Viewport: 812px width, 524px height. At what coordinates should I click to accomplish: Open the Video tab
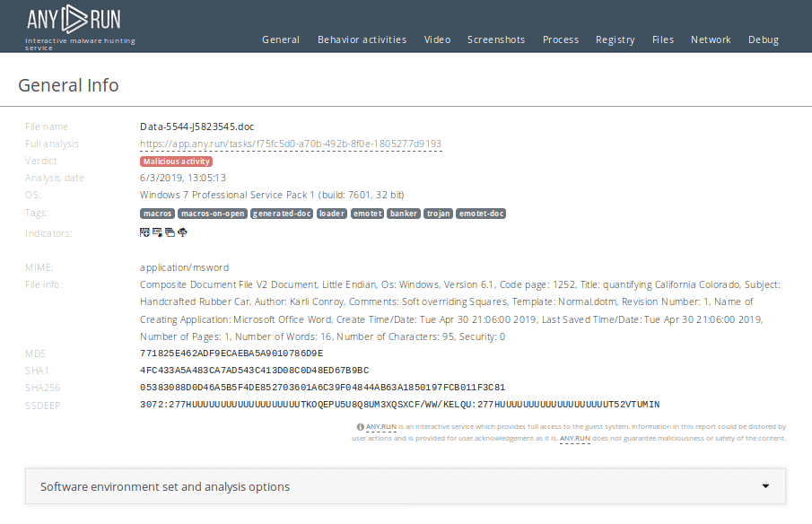point(437,39)
